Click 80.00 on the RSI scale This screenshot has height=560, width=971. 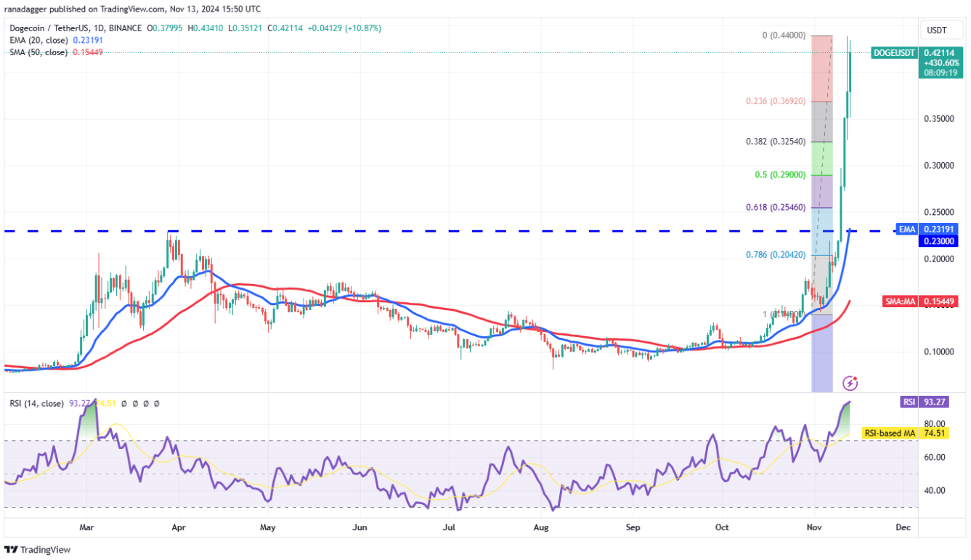pyautogui.click(x=934, y=423)
